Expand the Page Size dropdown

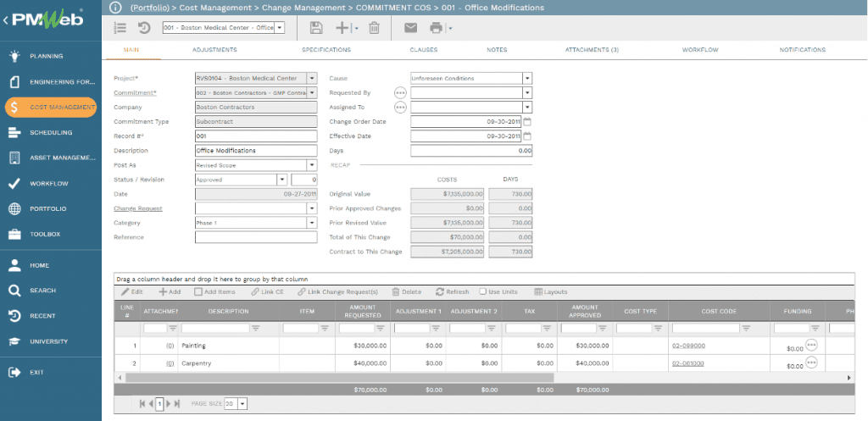click(x=242, y=404)
